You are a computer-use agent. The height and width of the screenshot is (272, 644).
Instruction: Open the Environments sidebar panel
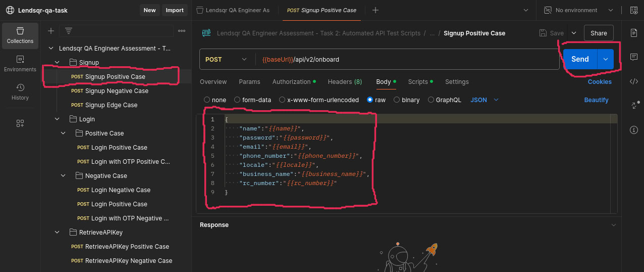20,64
